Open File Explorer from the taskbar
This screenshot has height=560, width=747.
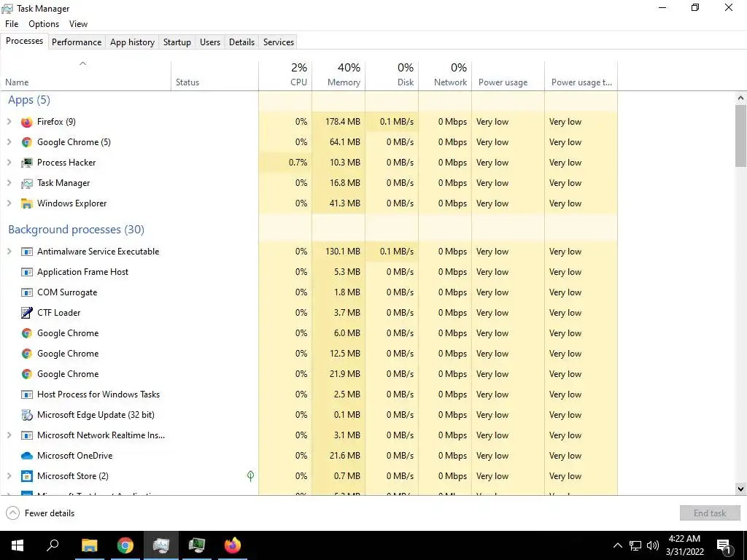click(x=89, y=545)
